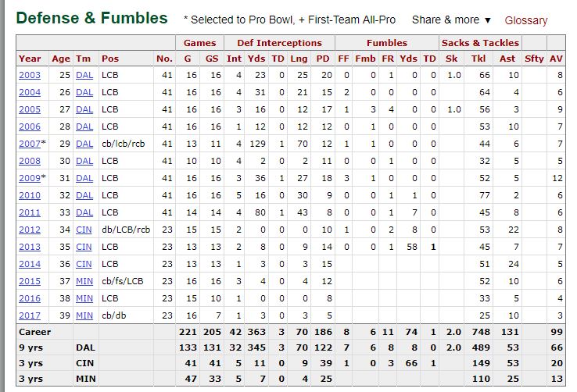
Task: Click the GS column header
Action: 212,59
